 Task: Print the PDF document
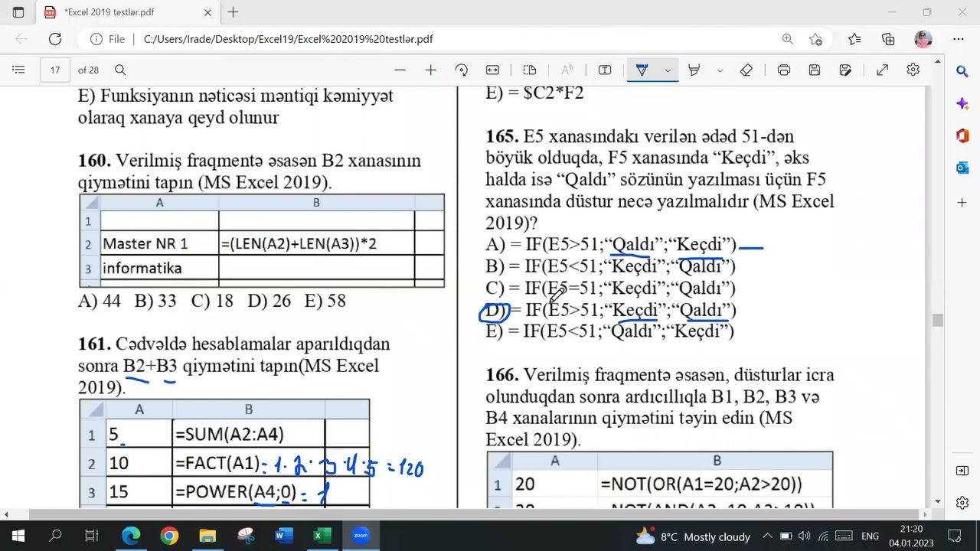click(x=783, y=70)
